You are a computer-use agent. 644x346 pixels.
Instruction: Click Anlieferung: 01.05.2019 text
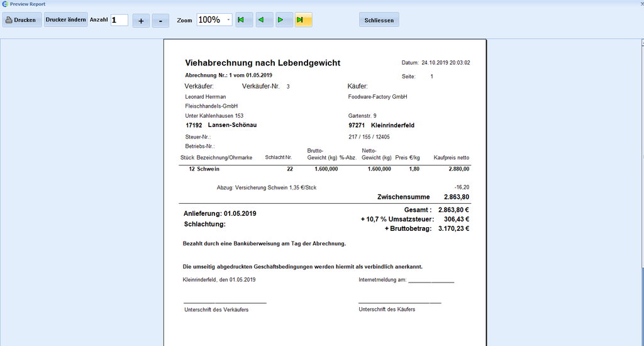219,214
